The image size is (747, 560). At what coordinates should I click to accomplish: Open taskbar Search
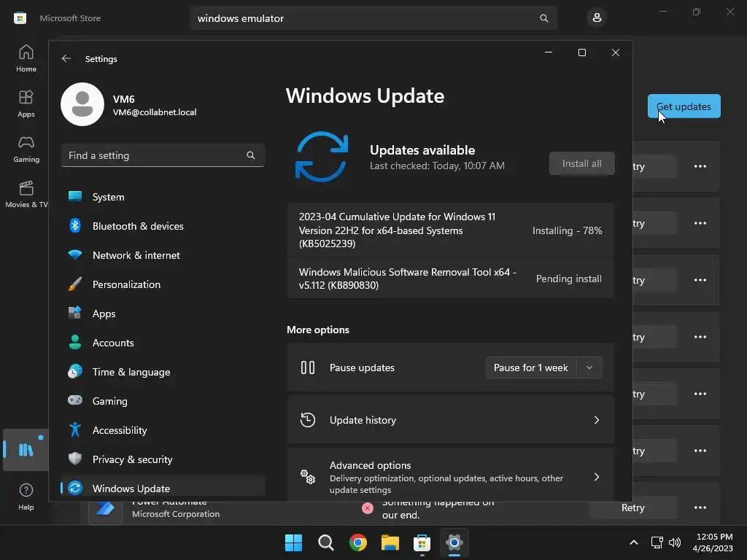pos(326,542)
